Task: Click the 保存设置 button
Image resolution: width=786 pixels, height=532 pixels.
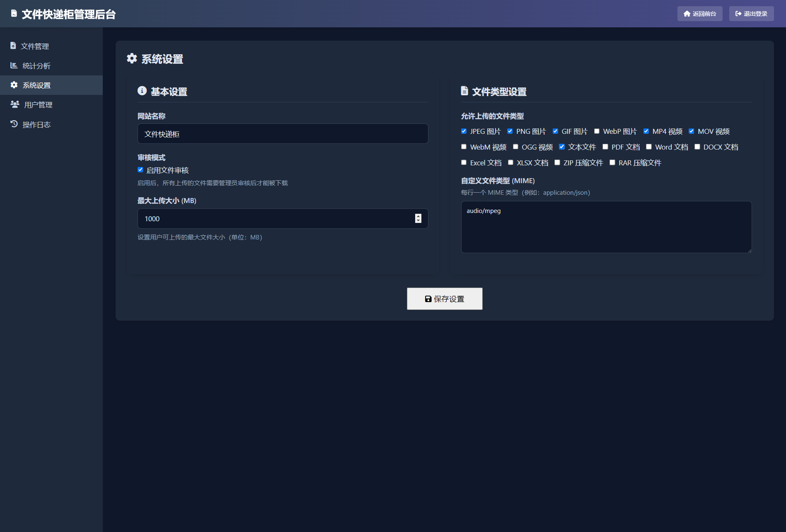Action: 444,299
